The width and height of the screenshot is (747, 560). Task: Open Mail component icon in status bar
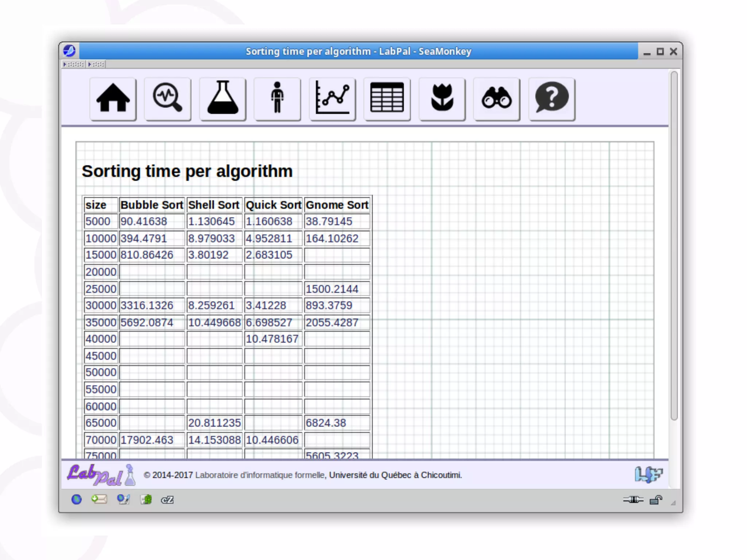[99, 499]
